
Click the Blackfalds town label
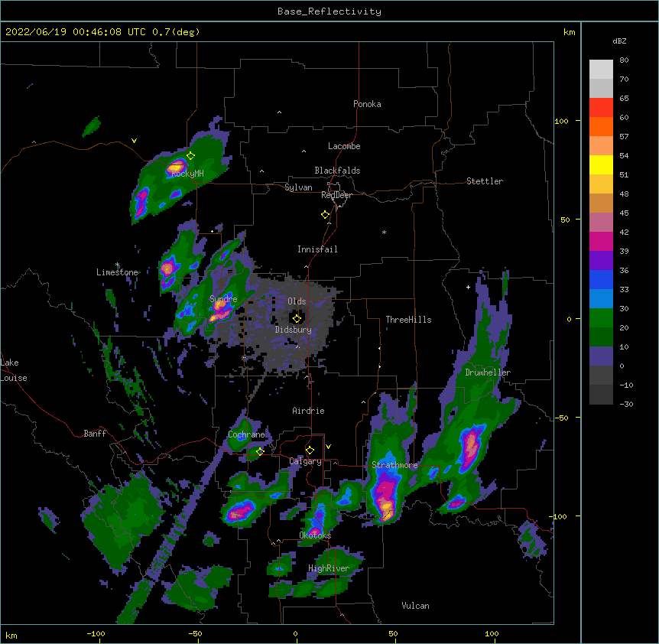coord(337,171)
